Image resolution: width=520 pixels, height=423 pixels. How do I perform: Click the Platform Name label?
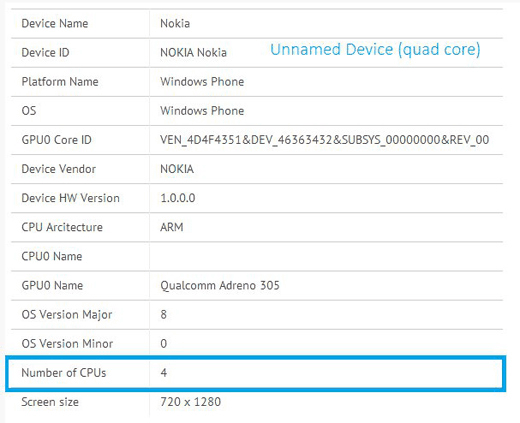[x=60, y=82]
